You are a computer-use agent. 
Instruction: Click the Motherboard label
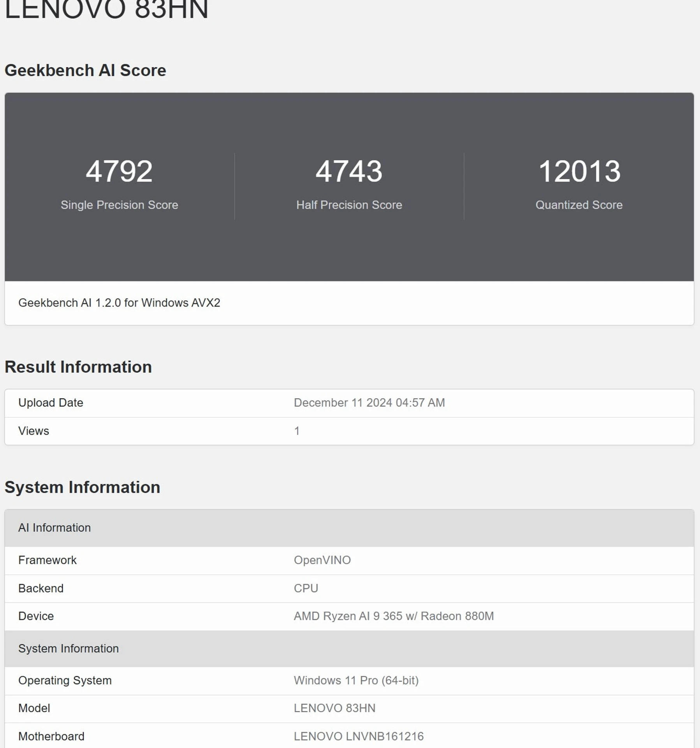tap(51, 736)
